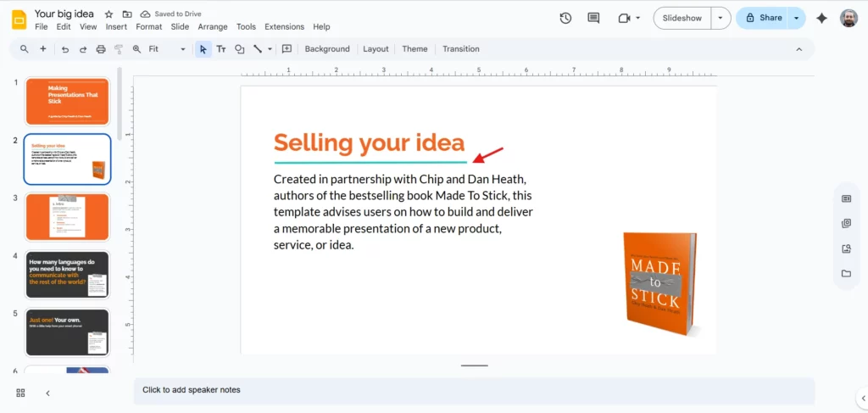The image size is (868, 413).
Task: Click the Transition button
Action: (x=461, y=48)
